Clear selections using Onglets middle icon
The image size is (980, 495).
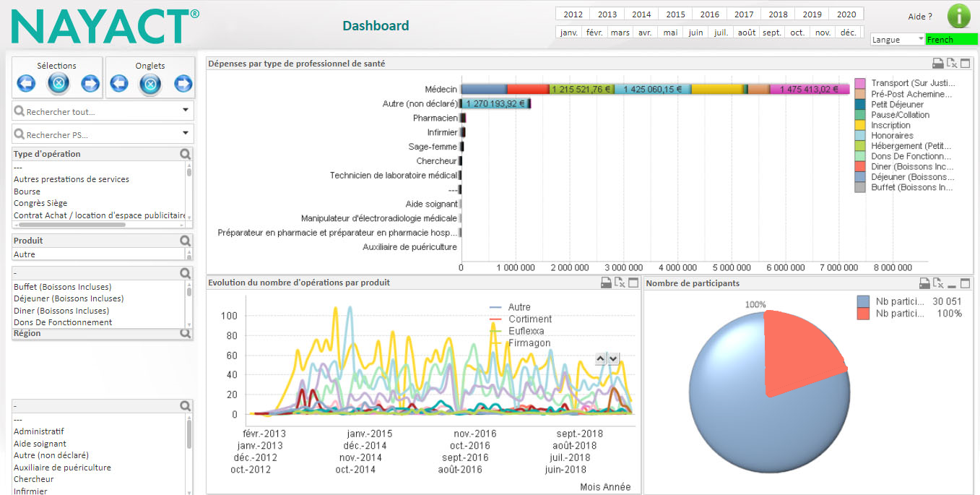[x=150, y=85]
